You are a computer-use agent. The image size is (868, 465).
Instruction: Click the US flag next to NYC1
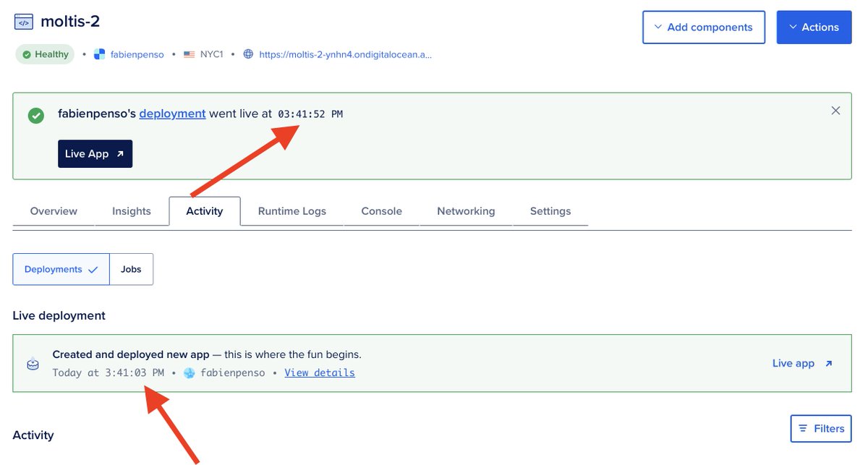point(190,54)
